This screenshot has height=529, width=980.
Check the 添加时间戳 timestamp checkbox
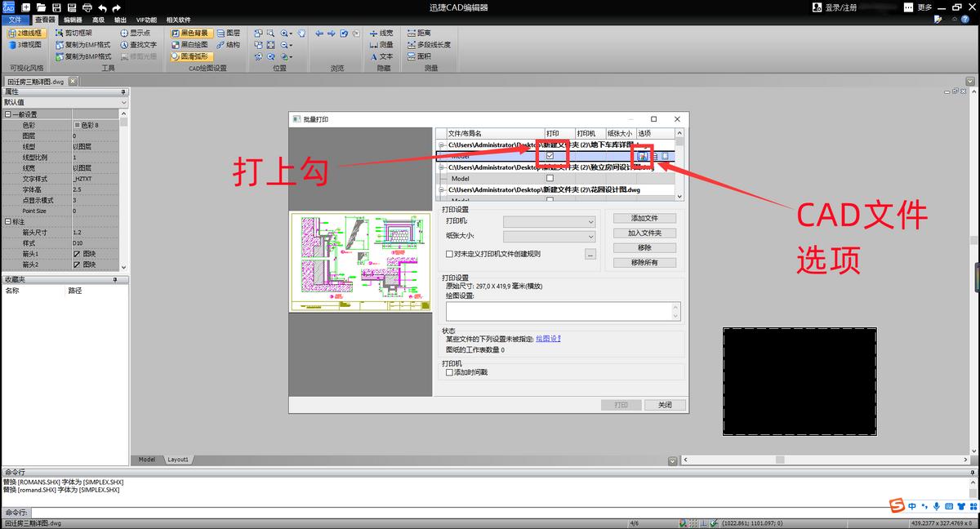click(450, 371)
